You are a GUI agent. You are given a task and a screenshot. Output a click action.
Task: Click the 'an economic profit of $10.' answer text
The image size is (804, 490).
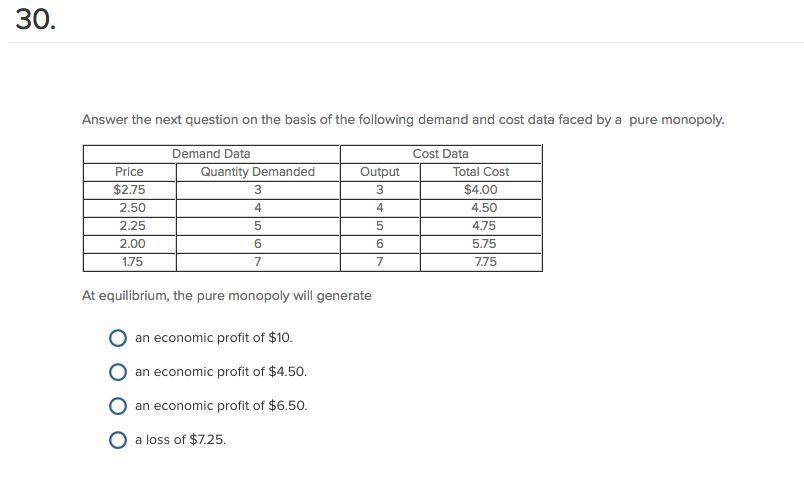(213, 338)
